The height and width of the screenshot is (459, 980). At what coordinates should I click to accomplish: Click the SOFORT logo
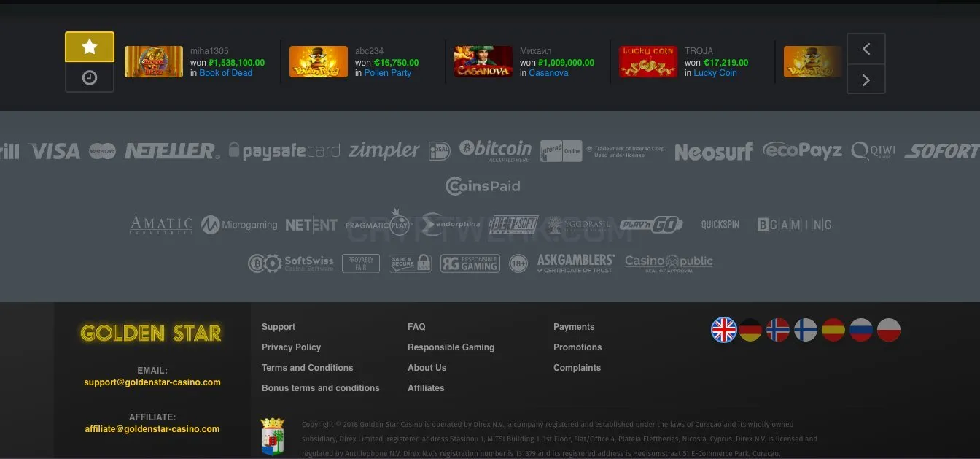pos(942,151)
